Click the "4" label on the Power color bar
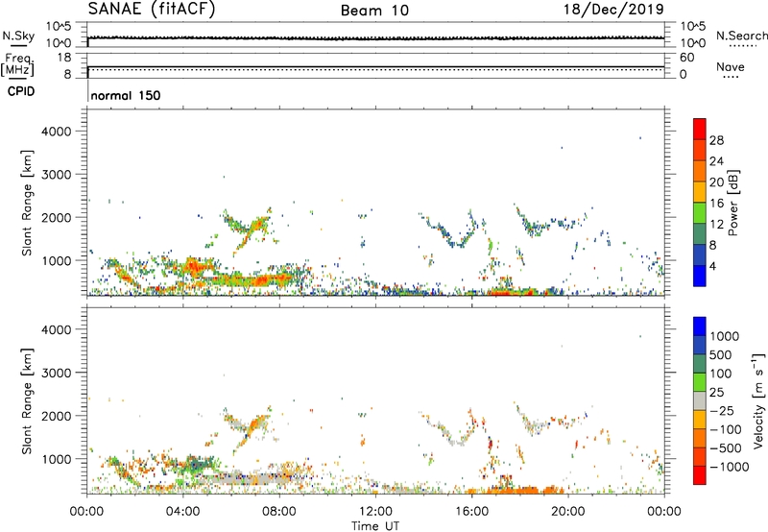Viewport: 768px width, 532px height. click(x=713, y=266)
